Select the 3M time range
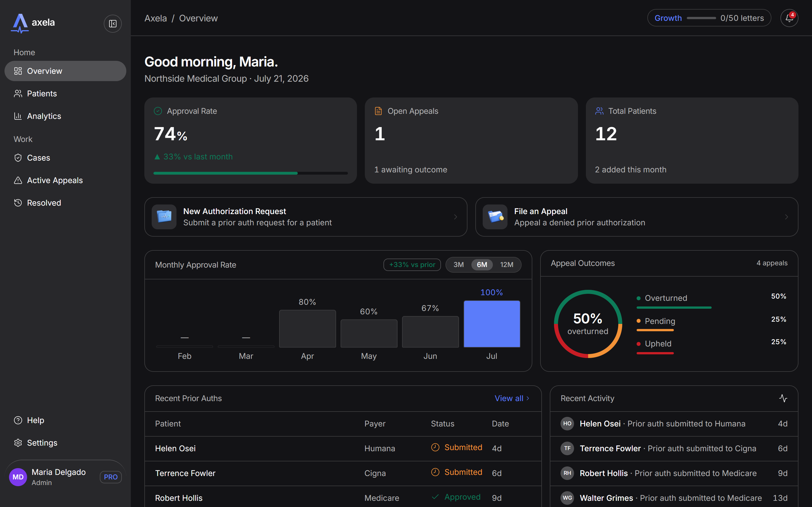This screenshot has height=507, width=812. 459,264
